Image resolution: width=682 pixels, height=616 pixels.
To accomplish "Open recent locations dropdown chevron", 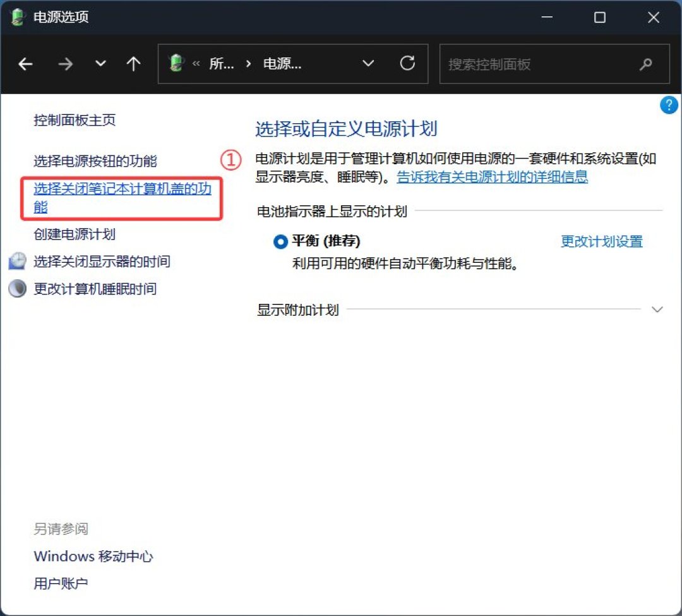I will pyautogui.click(x=100, y=64).
